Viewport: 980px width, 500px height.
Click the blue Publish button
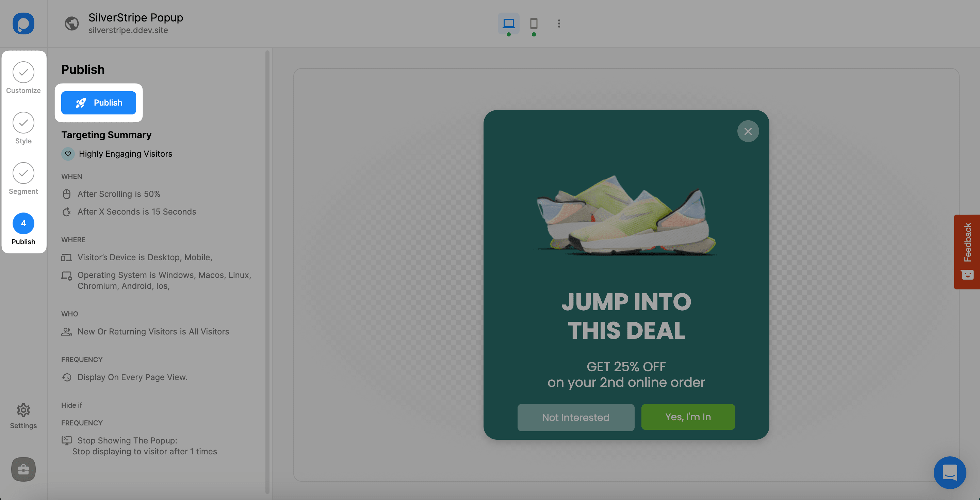[x=99, y=103]
